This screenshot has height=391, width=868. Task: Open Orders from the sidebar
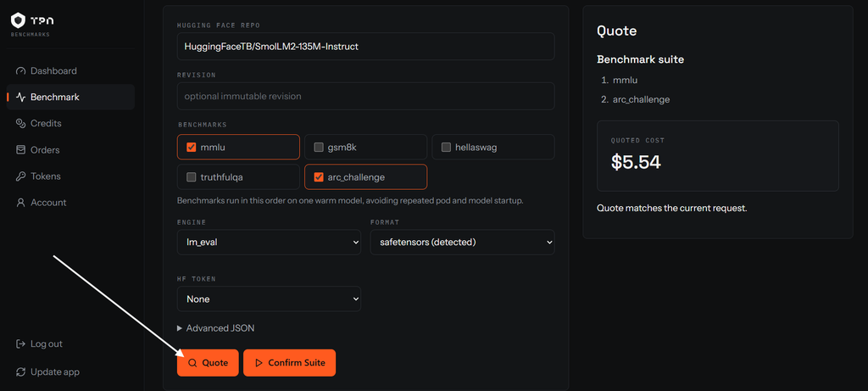click(x=70, y=150)
